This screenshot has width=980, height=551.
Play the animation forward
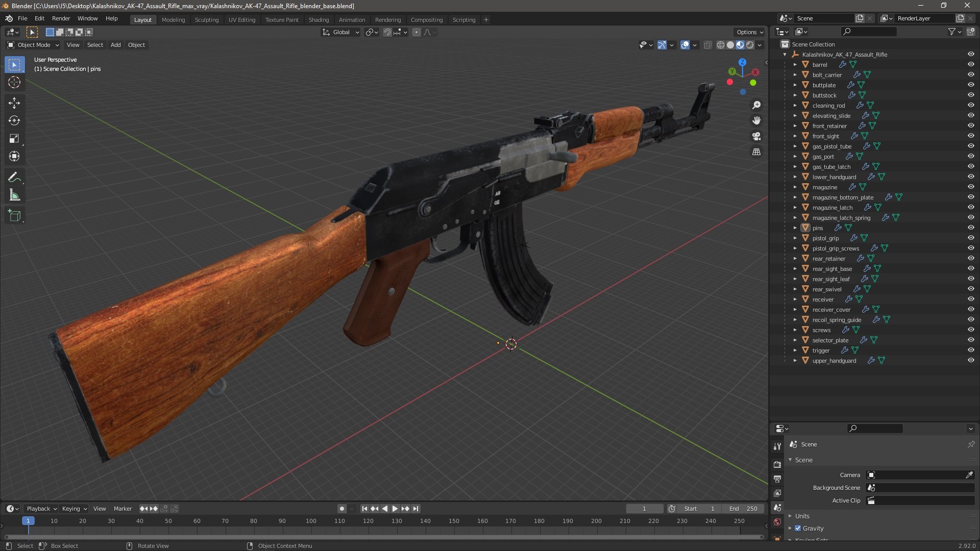tap(395, 509)
